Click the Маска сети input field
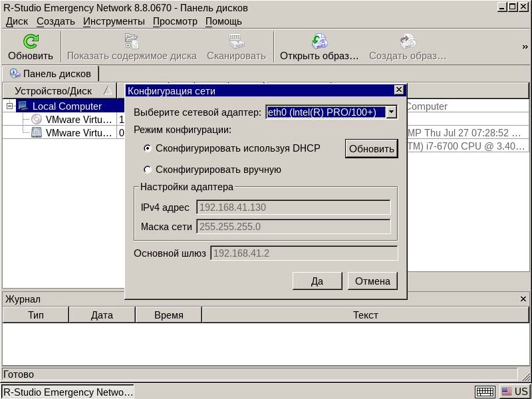The image size is (532, 399). click(293, 227)
